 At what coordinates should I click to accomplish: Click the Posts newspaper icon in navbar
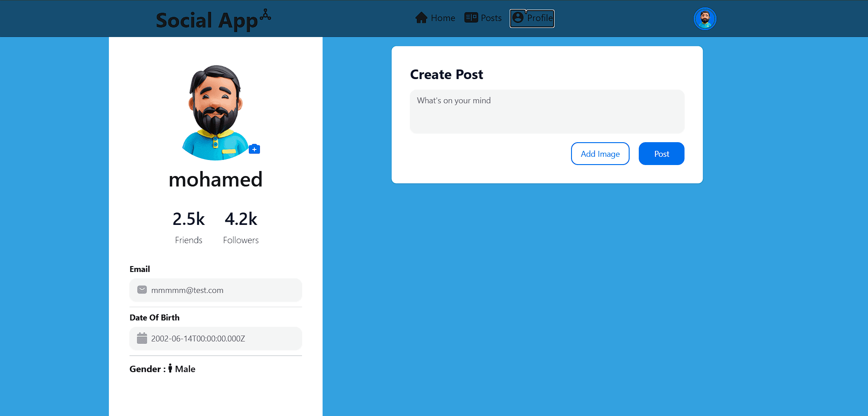click(471, 18)
